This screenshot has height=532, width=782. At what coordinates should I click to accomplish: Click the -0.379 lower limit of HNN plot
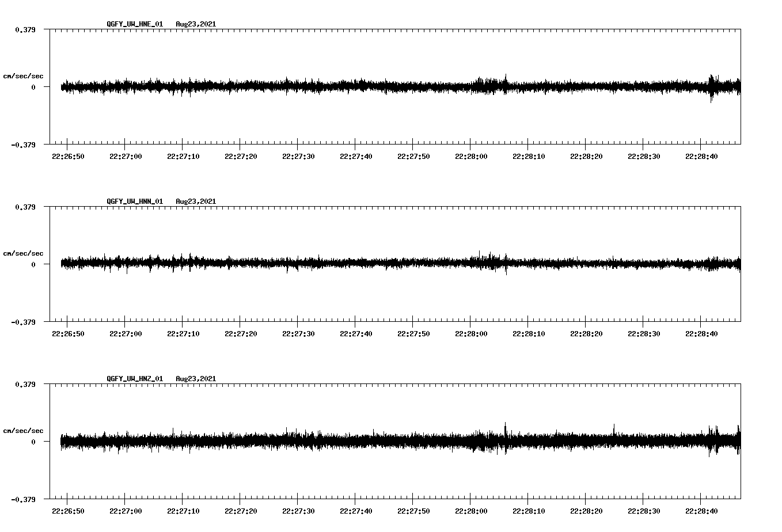coord(23,322)
